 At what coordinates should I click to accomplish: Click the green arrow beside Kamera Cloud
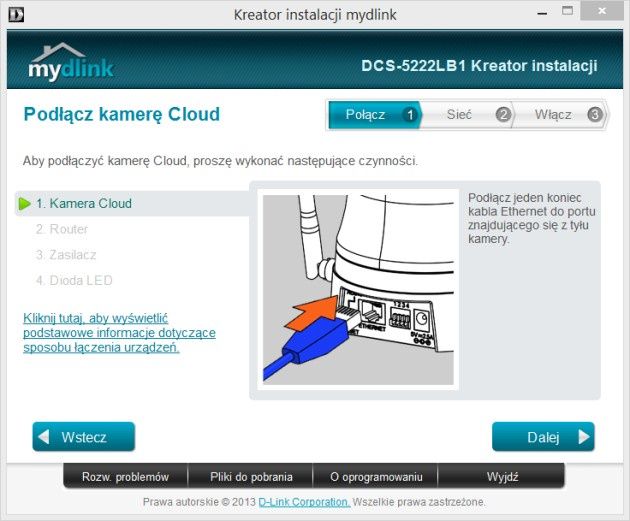coord(25,204)
